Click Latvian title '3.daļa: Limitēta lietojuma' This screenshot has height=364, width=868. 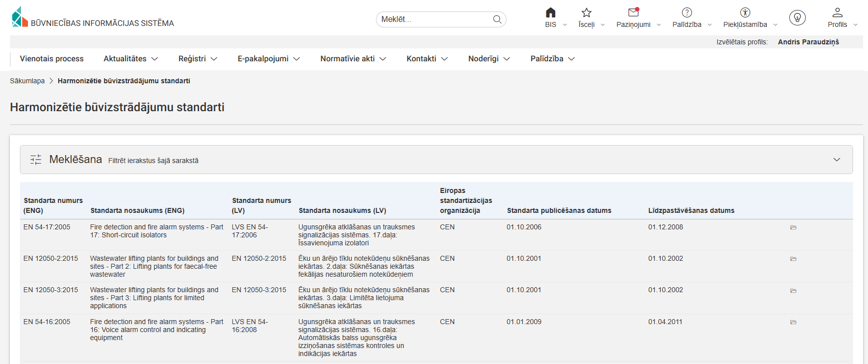[x=365, y=298]
